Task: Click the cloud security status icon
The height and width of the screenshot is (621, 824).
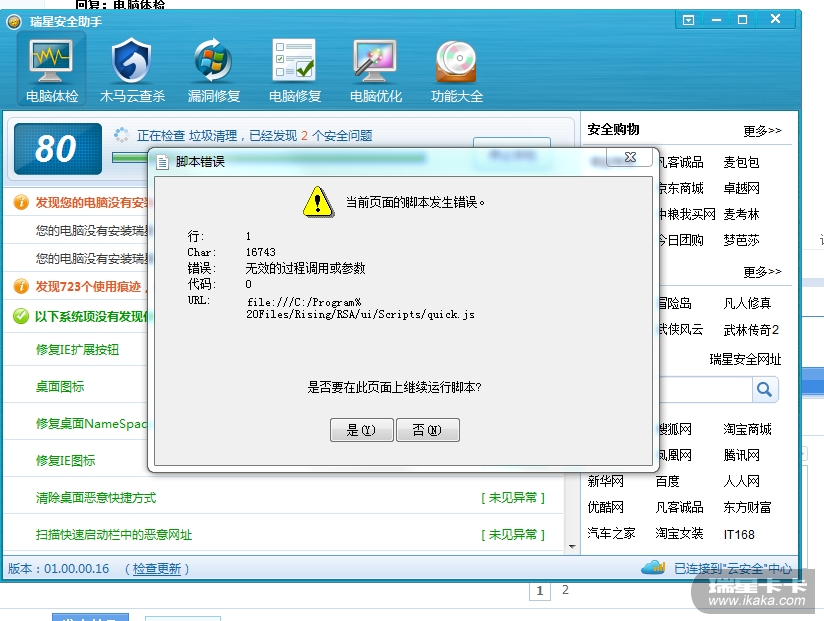Action: pyautogui.click(x=653, y=567)
